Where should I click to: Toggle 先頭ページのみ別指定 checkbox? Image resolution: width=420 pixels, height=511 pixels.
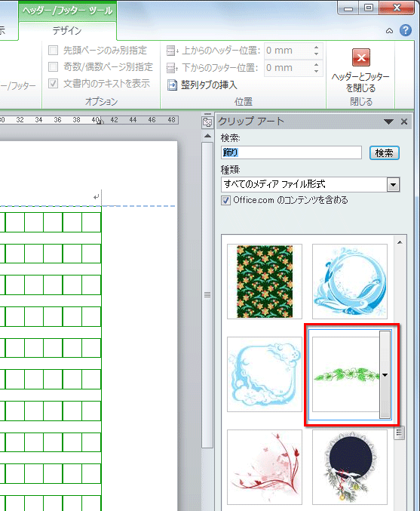53,50
